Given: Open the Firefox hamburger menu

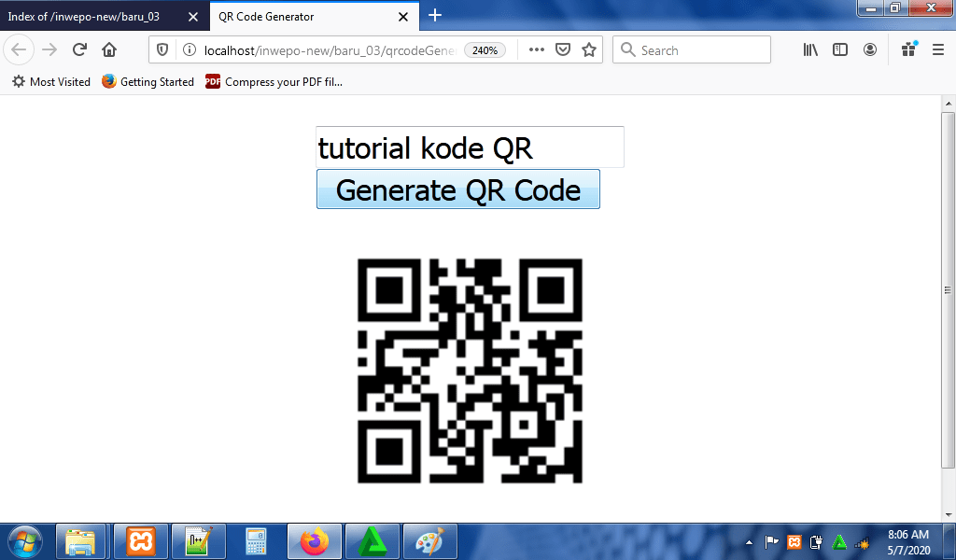Looking at the screenshot, I should point(938,50).
